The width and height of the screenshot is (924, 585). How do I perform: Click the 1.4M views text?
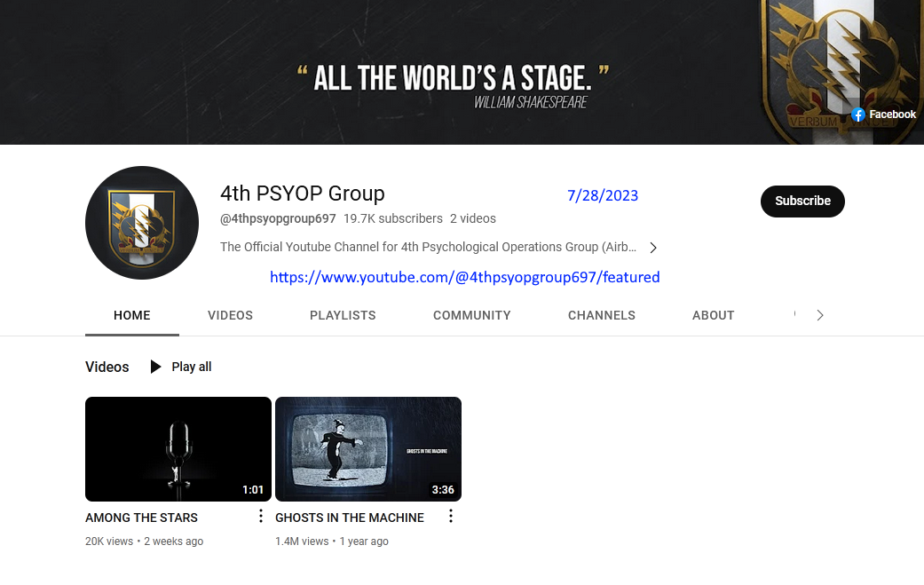click(302, 542)
